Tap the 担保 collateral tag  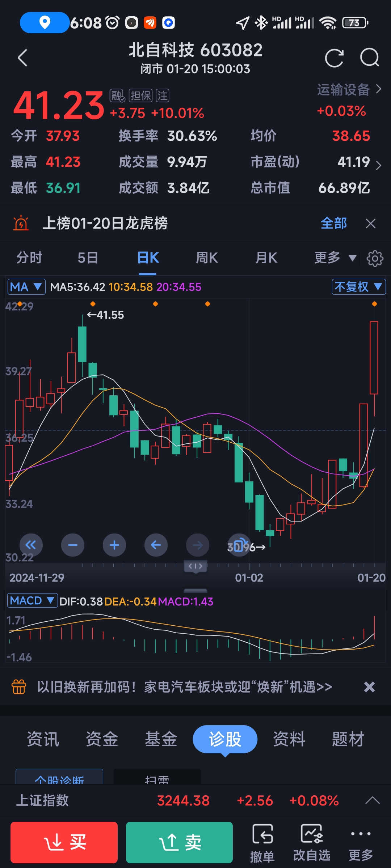pyautogui.click(x=141, y=96)
